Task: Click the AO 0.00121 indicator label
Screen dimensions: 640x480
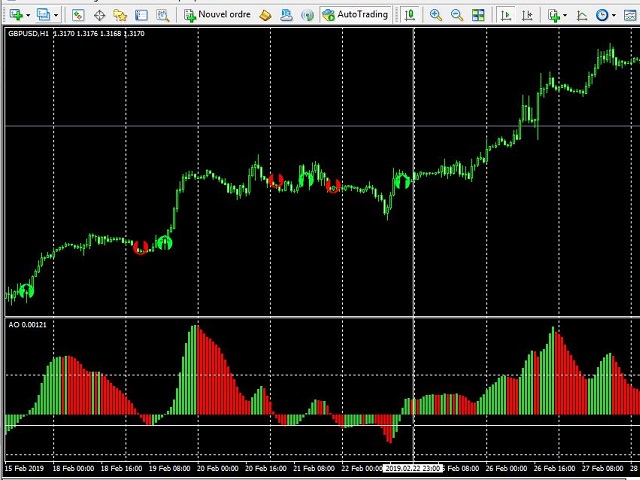Action: point(27,325)
